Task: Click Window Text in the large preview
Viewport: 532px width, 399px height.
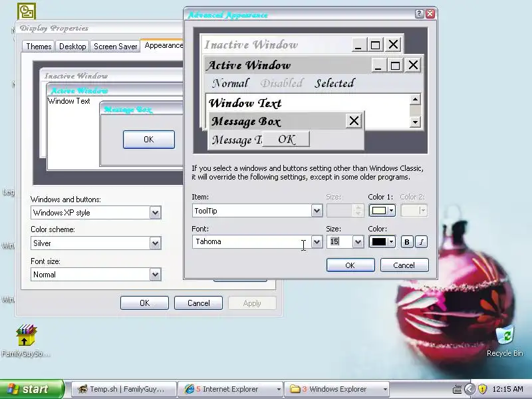Action: click(x=245, y=103)
